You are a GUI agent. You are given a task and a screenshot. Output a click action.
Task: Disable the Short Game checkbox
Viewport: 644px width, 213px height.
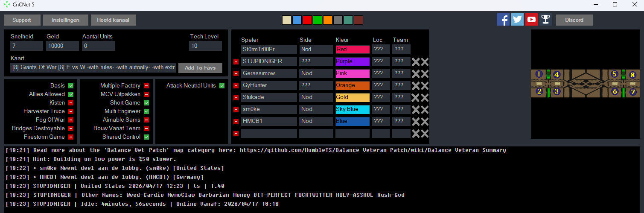tap(146, 103)
